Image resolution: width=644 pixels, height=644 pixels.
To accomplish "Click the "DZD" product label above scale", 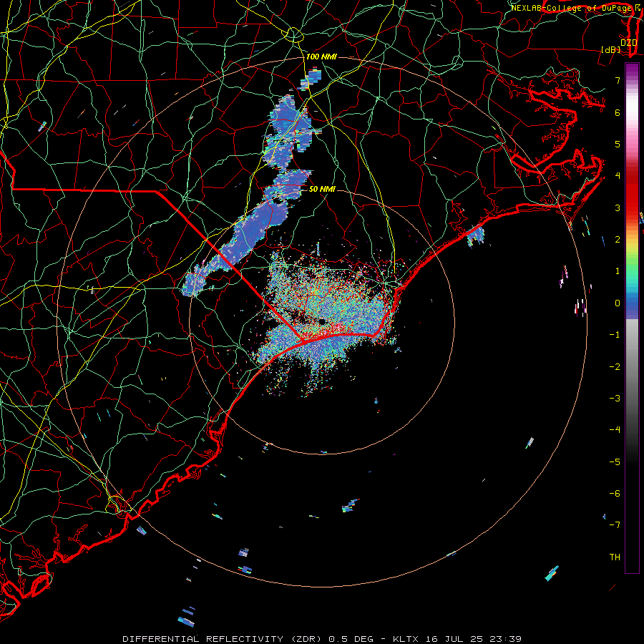I will (x=629, y=43).
